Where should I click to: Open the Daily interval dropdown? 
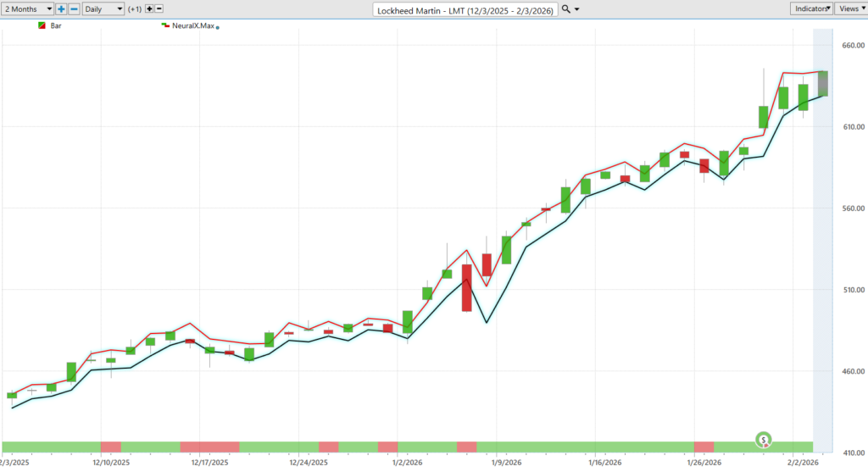tap(103, 8)
